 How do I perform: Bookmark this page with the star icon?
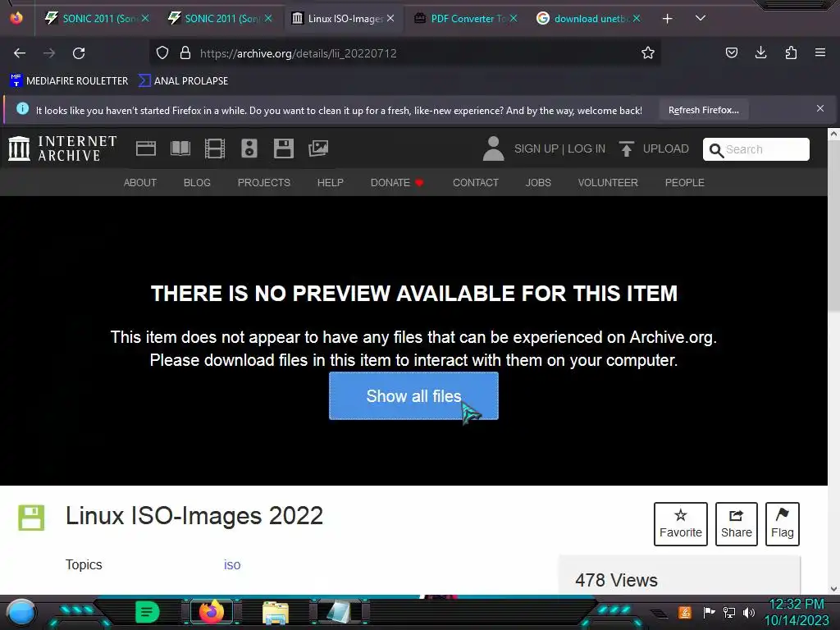(648, 53)
